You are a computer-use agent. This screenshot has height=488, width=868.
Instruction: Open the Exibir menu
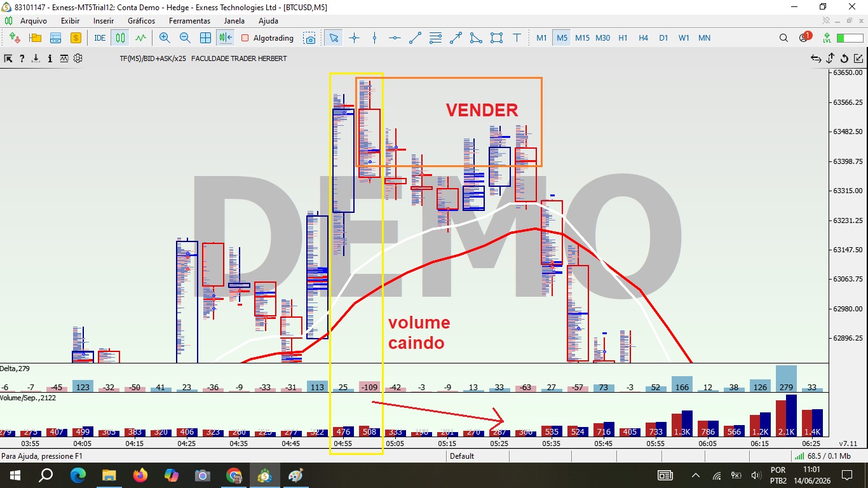70,21
